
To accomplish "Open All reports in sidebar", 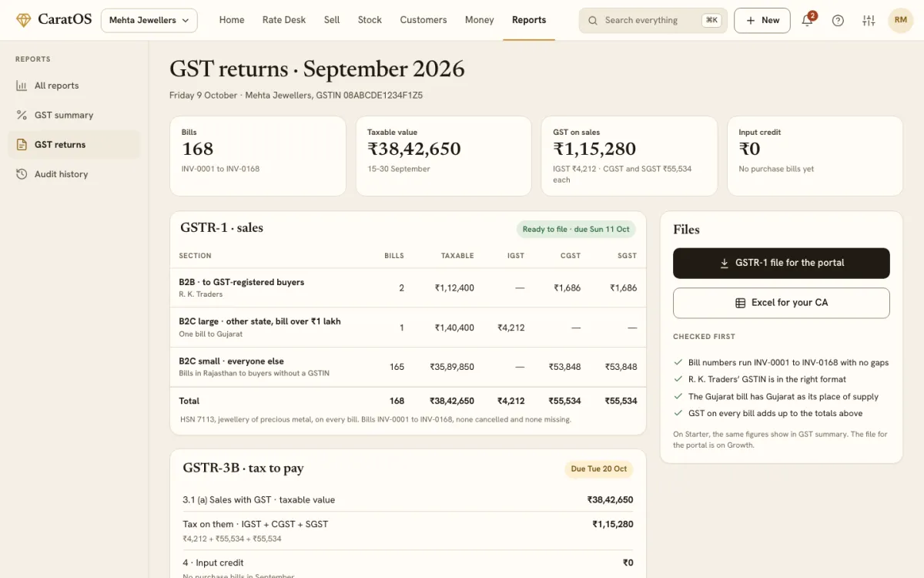I will point(74,86).
